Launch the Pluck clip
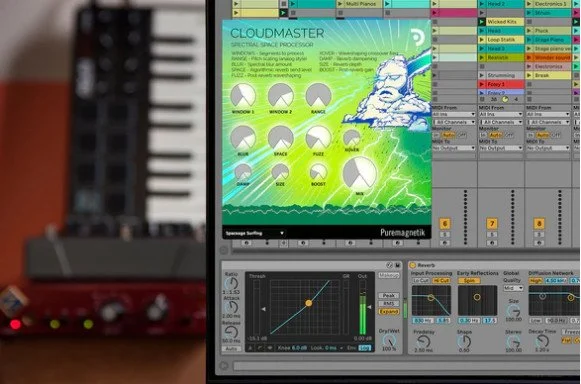Screen dimensions: 581x384 [x=529, y=31]
